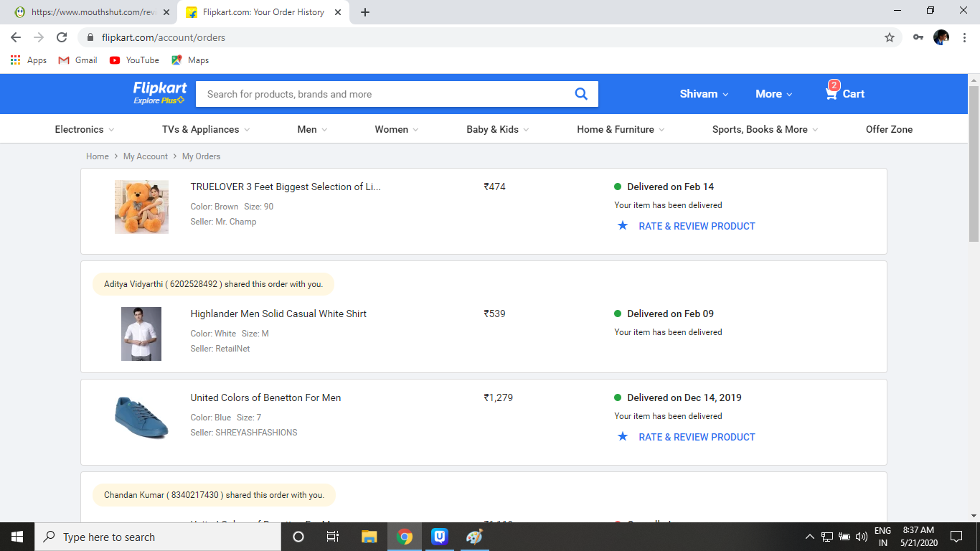Image resolution: width=980 pixels, height=551 pixels.
Task: Click Rate & Review Product for teddy bear
Action: (x=696, y=226)
